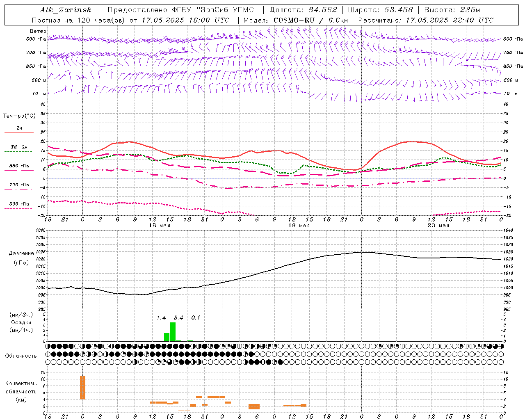The width and height of the screenshot is (525, 420).
Task: Click the 1.4 precipitation value label
Action: click(161, 317)
